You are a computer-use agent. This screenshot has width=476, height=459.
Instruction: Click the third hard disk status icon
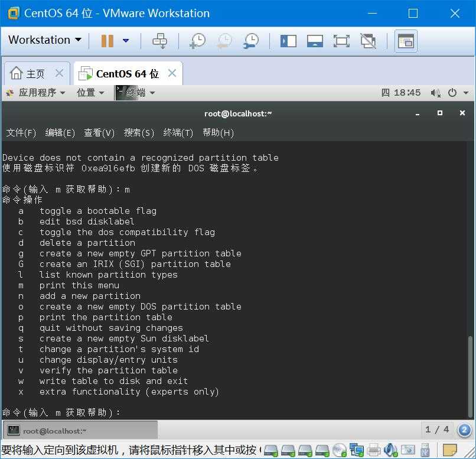(305, 451)
